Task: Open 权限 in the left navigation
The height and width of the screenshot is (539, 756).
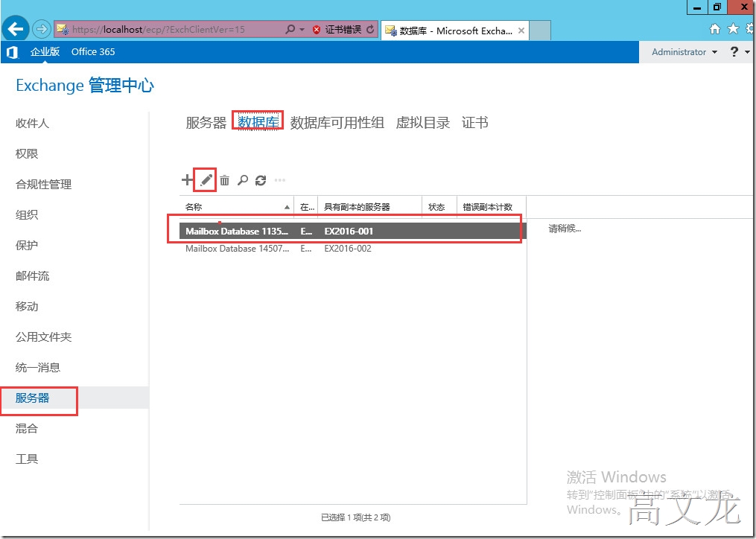Action: (x=27, y=154)
